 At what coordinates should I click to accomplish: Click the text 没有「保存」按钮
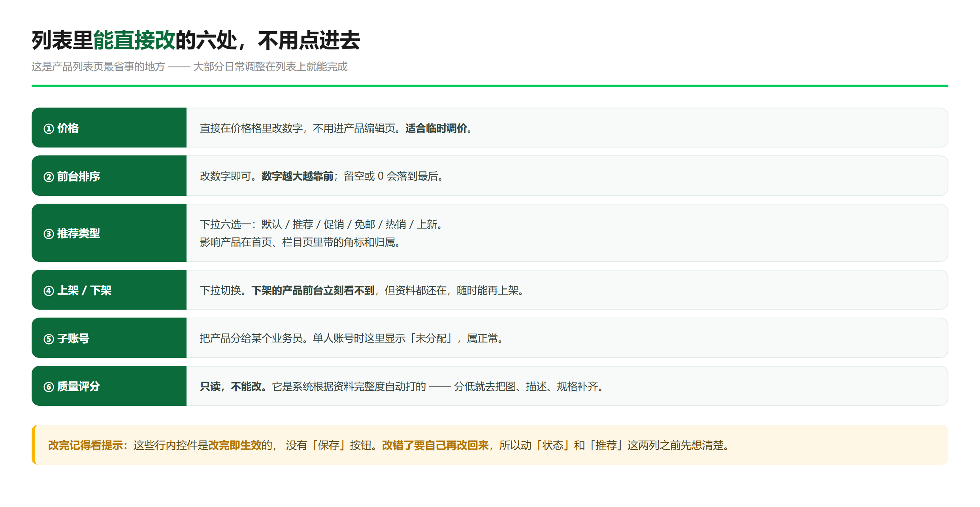(328, 445)
